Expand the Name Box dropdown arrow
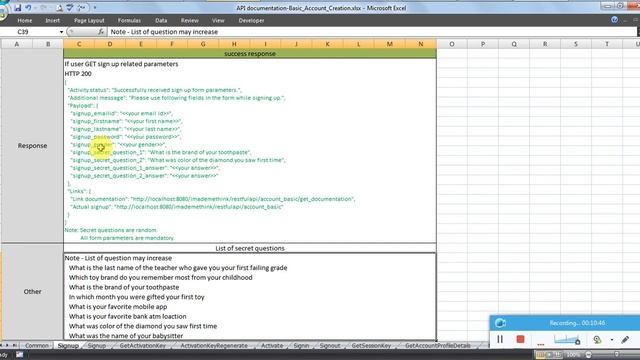This screenshot has width=640, height=360. click(x=61, y=32)
